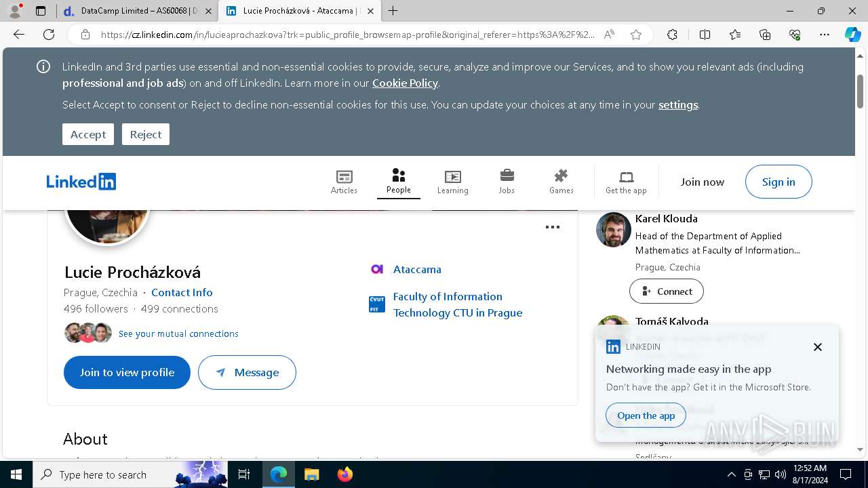Open Browser essentials icon

coord(795,35)
